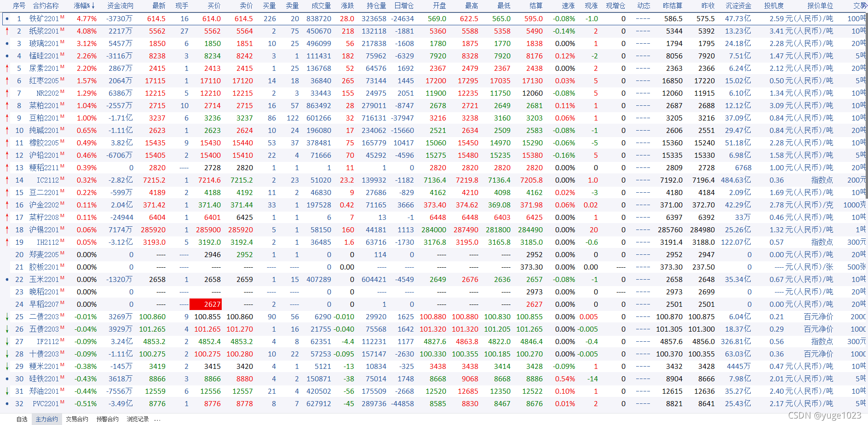The image size is (868, 425).
Task: Select contract IF2112
Action: coord(48,342)
